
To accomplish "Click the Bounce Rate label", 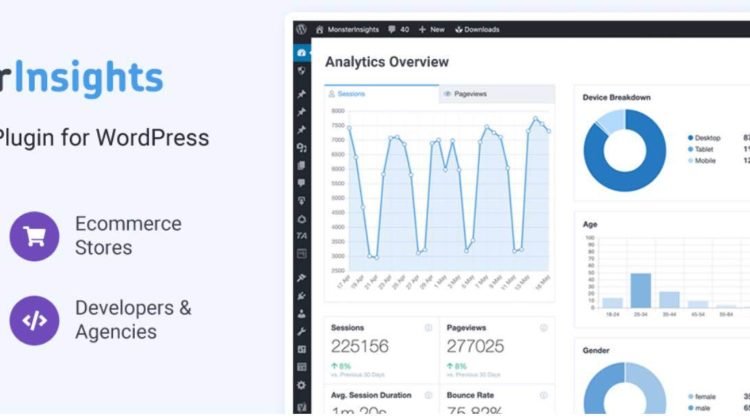I will point(470,395).
